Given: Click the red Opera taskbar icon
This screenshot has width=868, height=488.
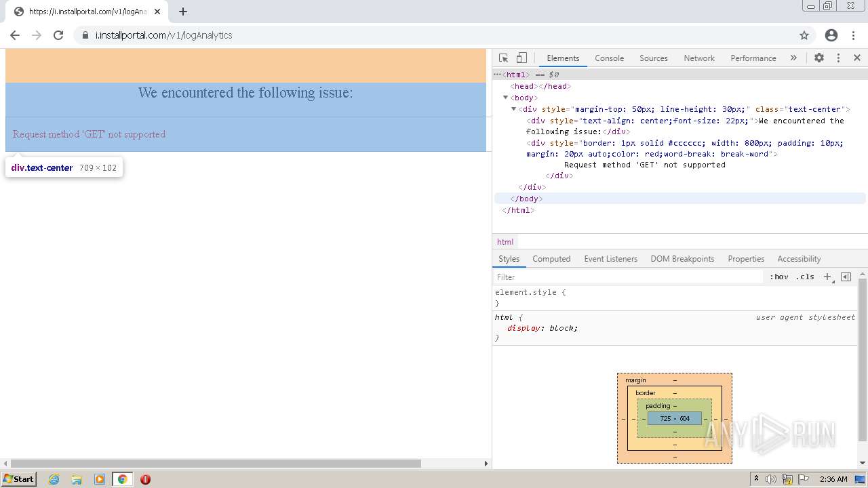Looking at the screenshot, I should tap(145, 479).
